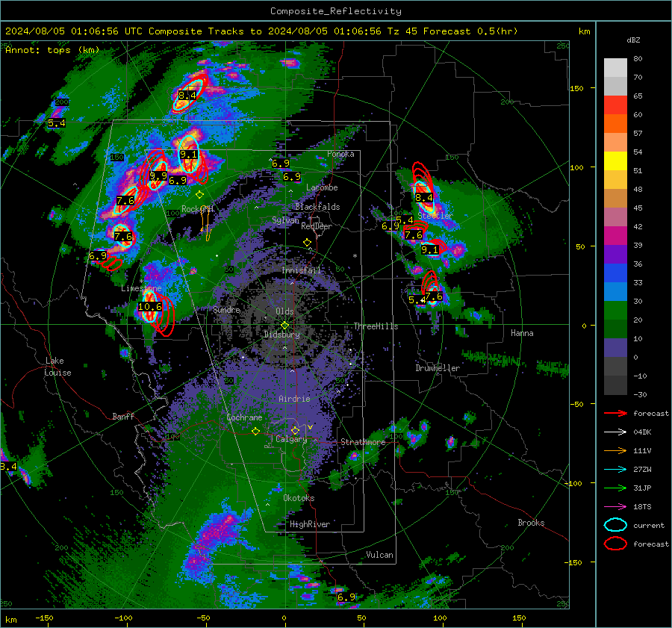Click the RedDeer city label
Image resolution: width=672 pixels, height=628 pixels.
317,226
